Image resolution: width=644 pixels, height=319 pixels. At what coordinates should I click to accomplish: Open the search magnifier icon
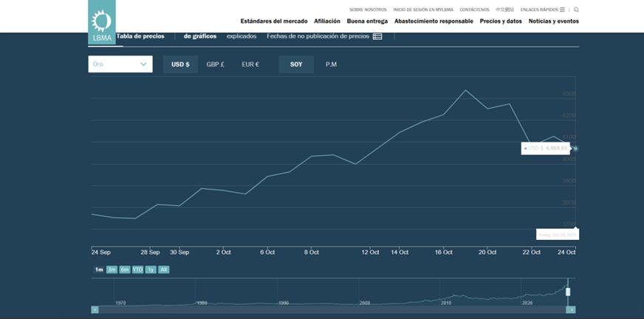coord(576,10)
